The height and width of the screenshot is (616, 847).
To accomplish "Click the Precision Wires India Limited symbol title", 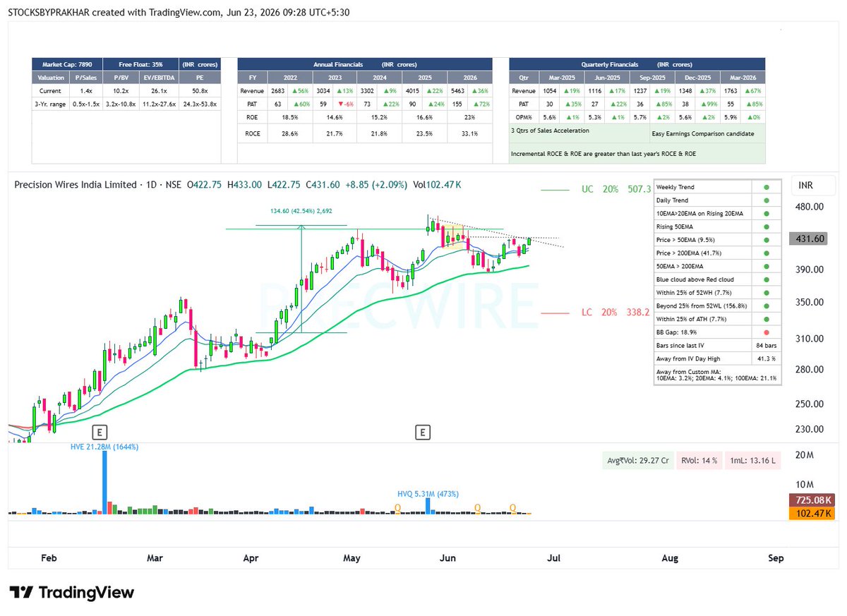I will [x=76, y=185].
